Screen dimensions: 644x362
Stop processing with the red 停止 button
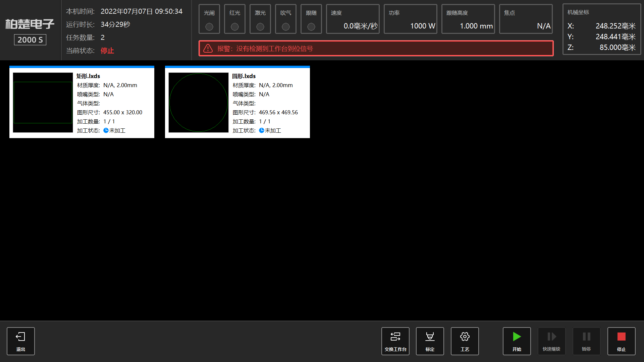click(622, 341)
